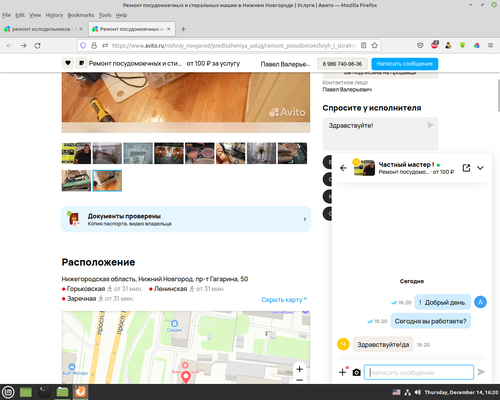500x400 pixels.
Task: Collapse the chat window with the chevron
Action: click(x=480, y=168)
